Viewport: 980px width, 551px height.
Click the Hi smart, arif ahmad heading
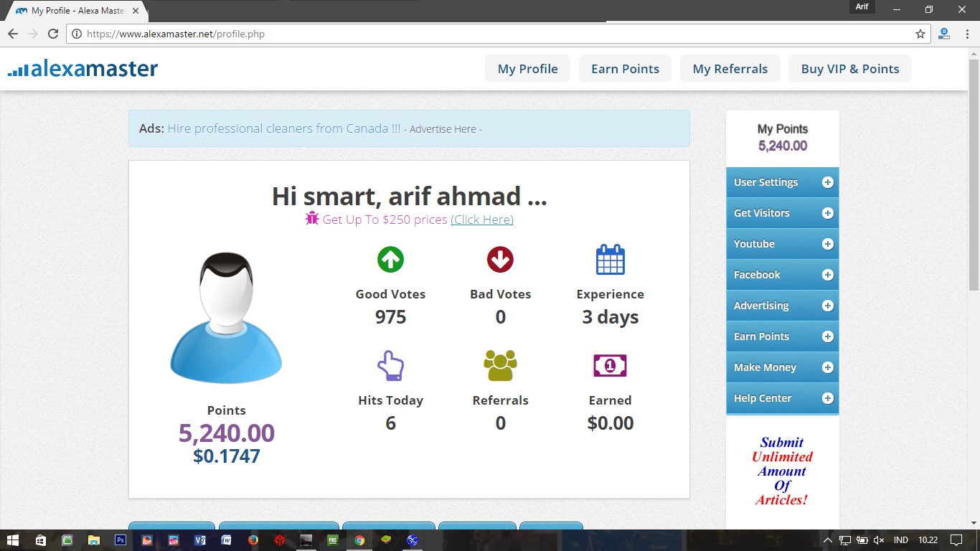409,196
